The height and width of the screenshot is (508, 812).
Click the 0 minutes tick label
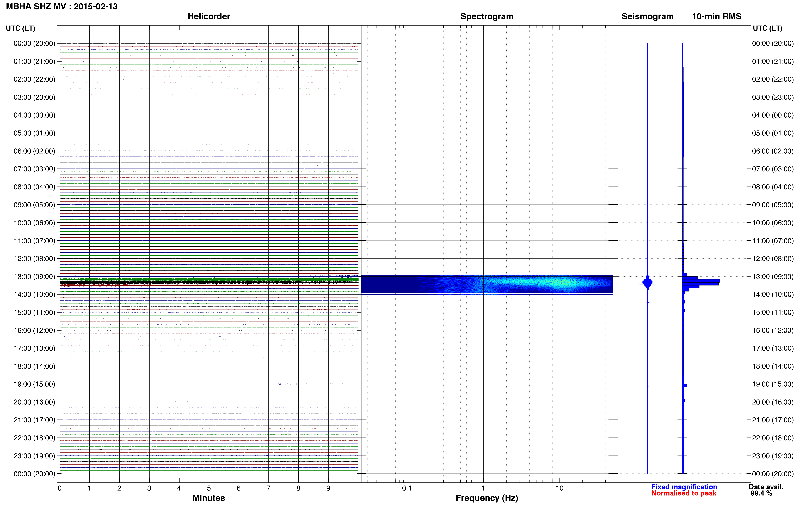click(x=59, y=488)
